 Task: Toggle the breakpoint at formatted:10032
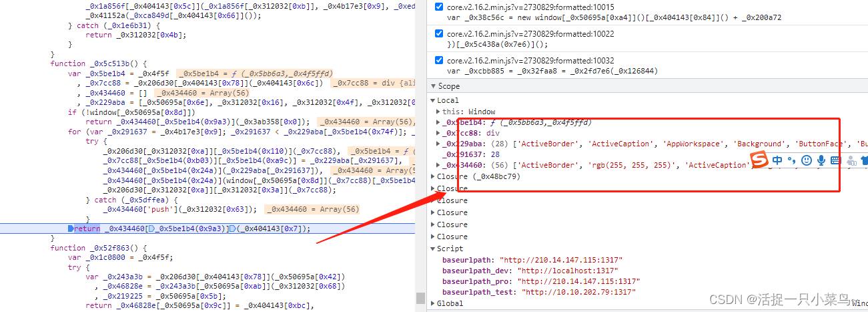(438, 60)
